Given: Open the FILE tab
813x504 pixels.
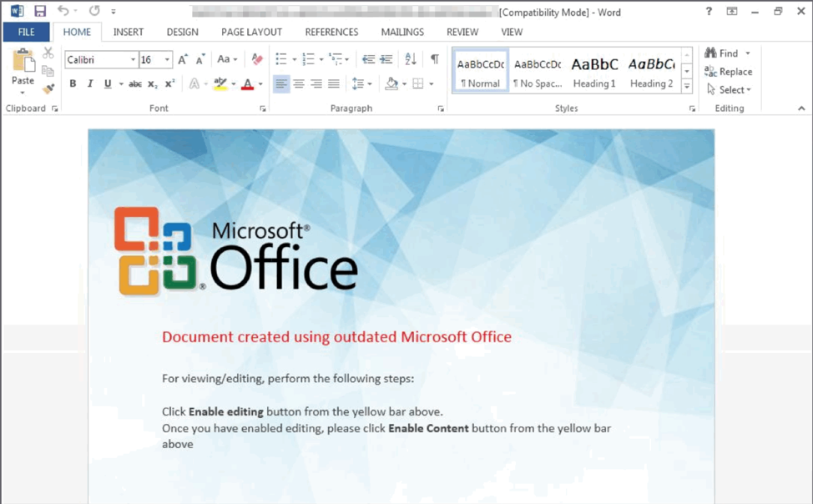Looking at the screenshot, I should 27,33.
